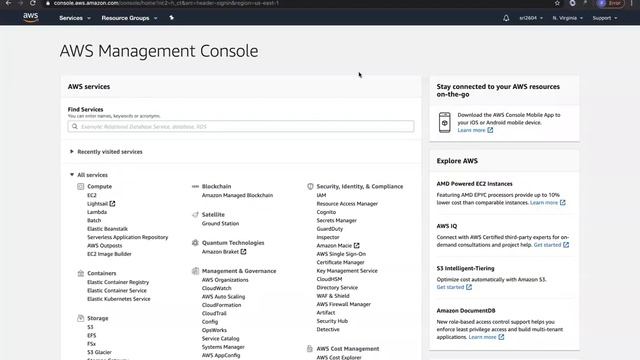This screenshot has height=360, width=640.
Task: Click the Containers category icon
Action: (80, 273)
